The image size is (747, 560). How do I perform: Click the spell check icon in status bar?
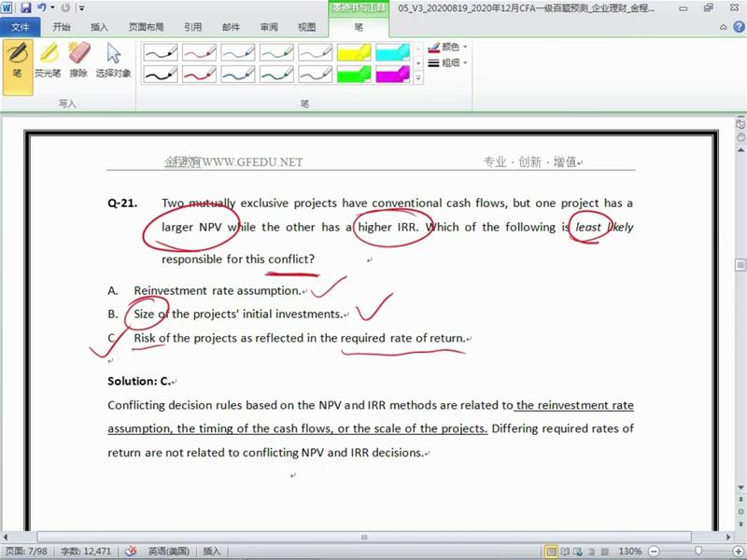tap(131, 552)
